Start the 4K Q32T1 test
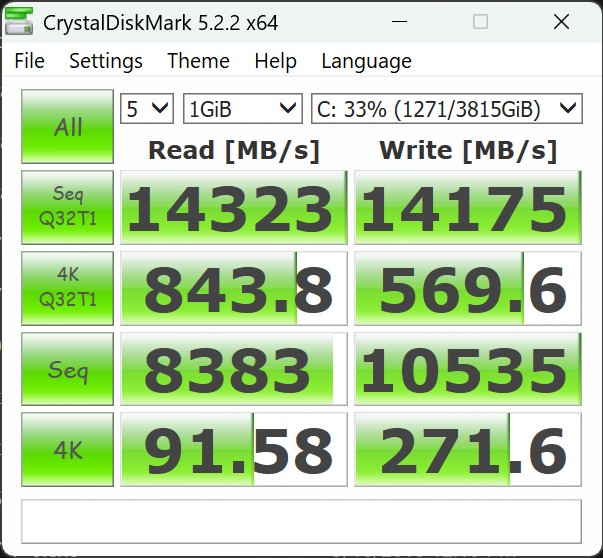Screen dimensions: 603x558 point(67,288)
